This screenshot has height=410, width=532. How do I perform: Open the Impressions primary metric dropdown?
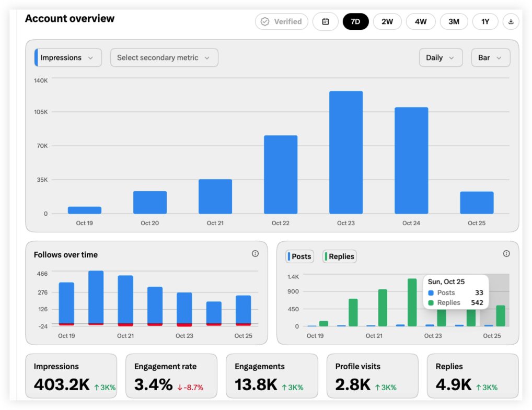pyautogui.click(x=68, y=57)
